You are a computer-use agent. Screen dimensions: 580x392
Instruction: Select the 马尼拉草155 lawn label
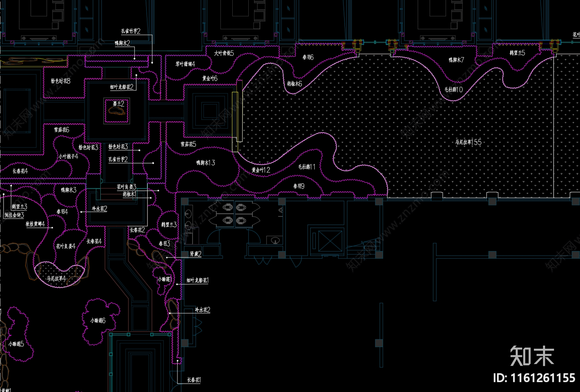point(468,142)
